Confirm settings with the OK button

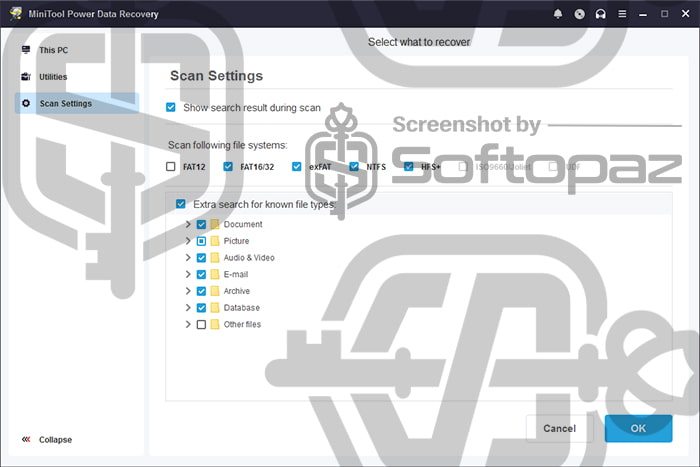click(x=638, y=428)
